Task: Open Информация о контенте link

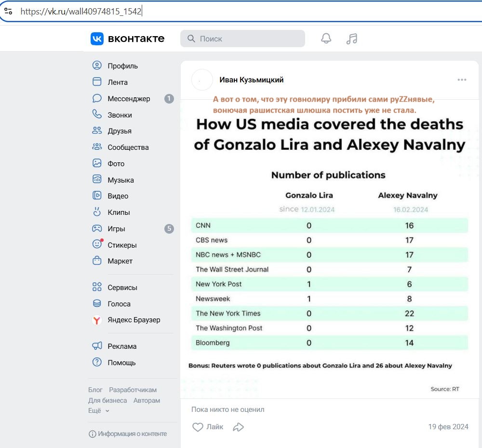Action: (128, 434)
